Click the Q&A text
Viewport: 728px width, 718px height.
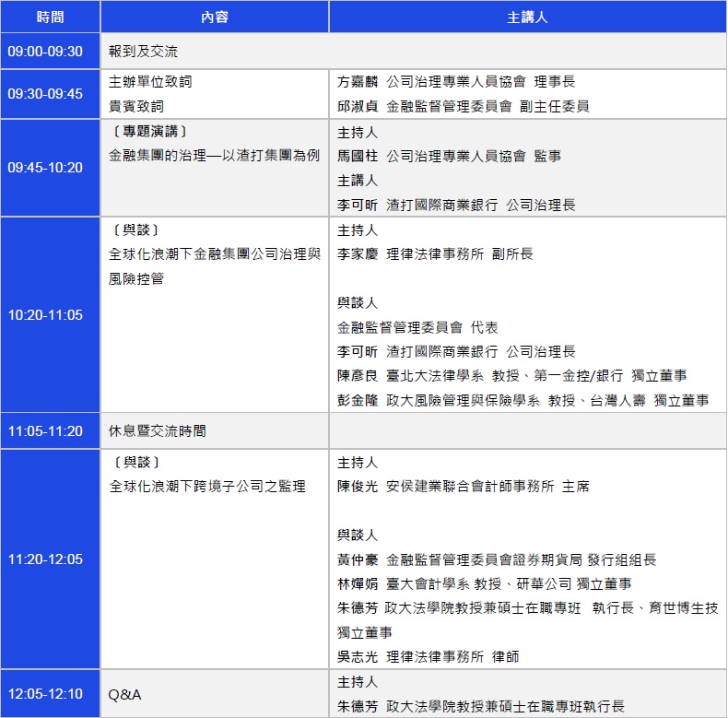(124, 695)
